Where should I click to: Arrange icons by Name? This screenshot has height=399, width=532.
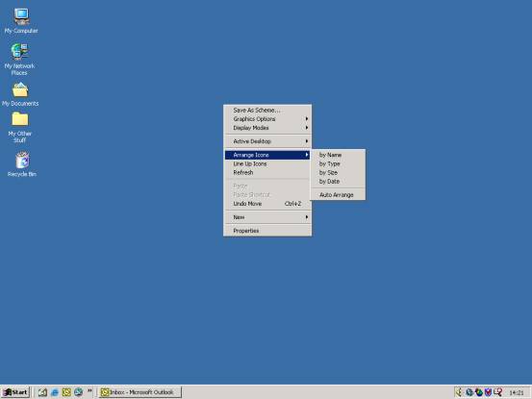(x=338, y=155)
